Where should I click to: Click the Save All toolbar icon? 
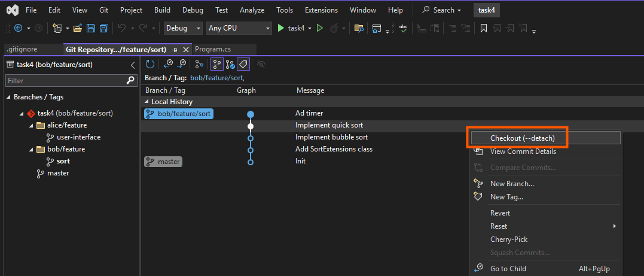click(x=104, y=28)
